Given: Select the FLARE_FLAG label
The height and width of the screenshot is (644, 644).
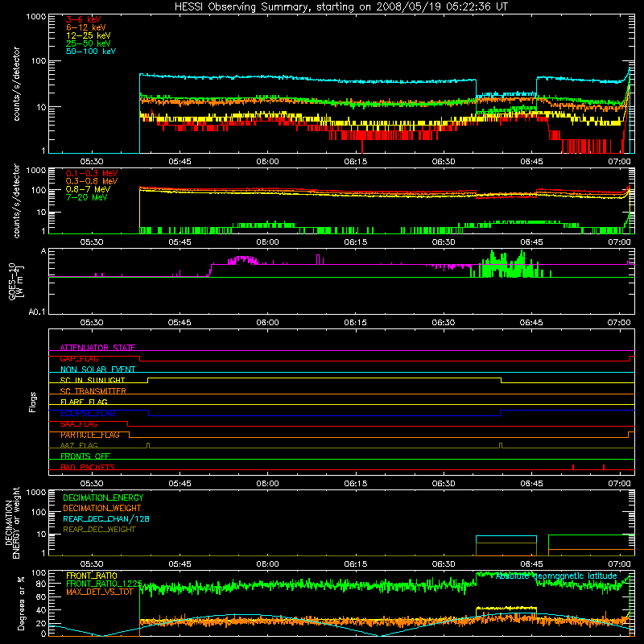Looking at the screenshot, I should click(84, 402).
